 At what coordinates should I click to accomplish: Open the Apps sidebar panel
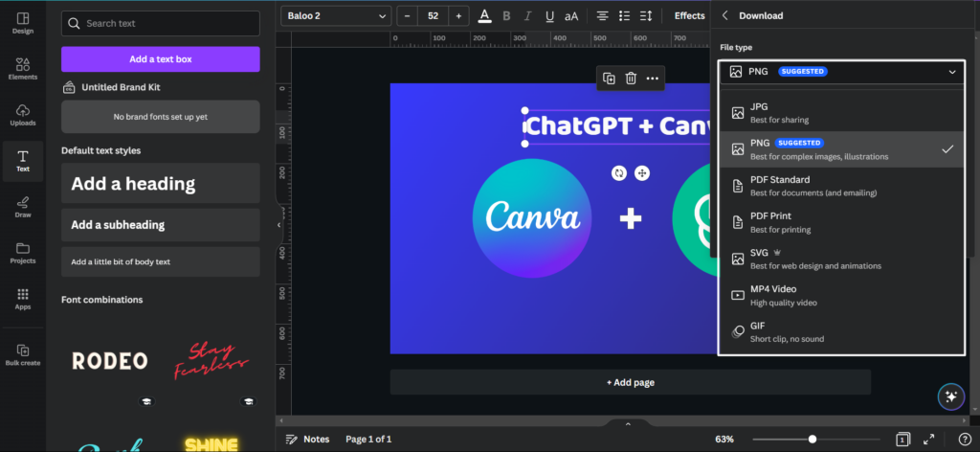point(23,299)
